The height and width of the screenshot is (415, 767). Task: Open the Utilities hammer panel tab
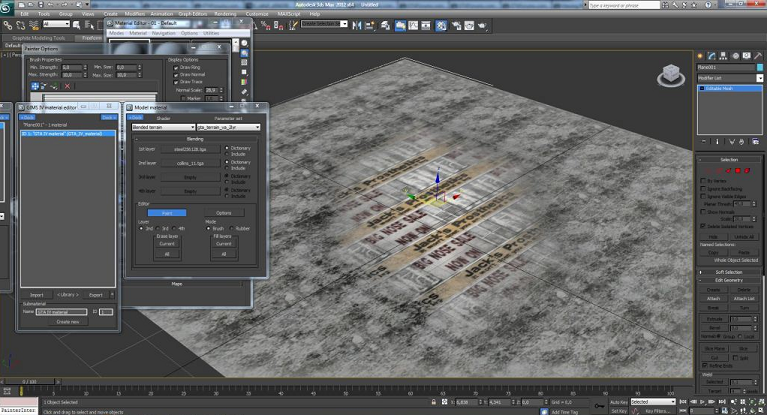click(758, 56)
